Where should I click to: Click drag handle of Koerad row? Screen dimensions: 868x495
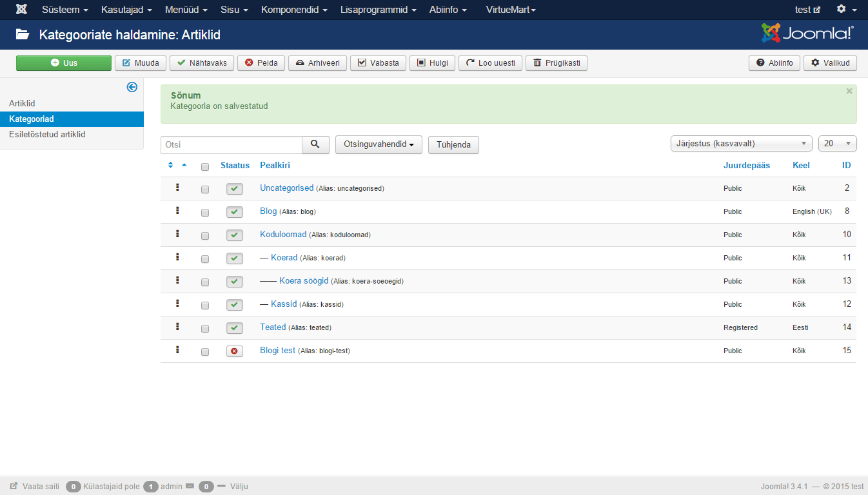(x=177, y=257)
